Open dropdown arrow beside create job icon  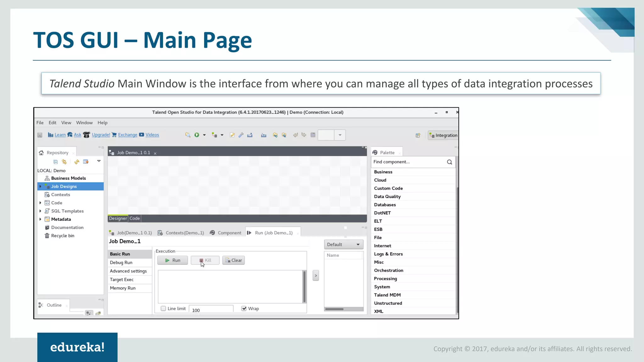[222, 135]
